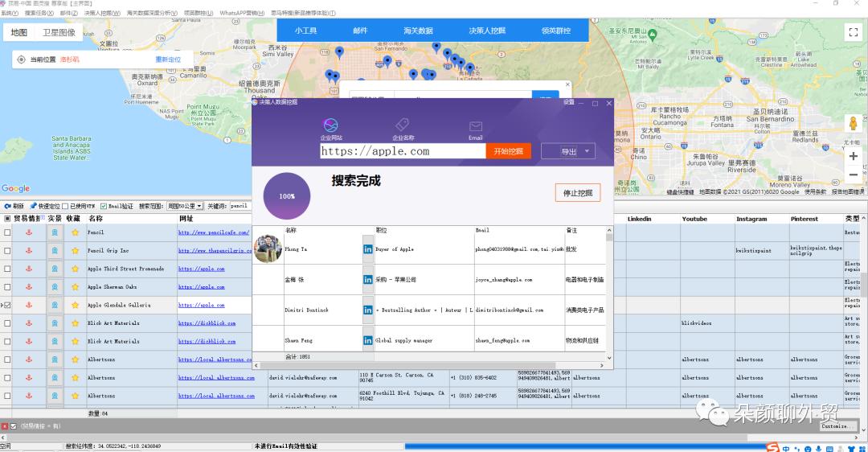Click the 快速定位 pin icon

point(33,206)
